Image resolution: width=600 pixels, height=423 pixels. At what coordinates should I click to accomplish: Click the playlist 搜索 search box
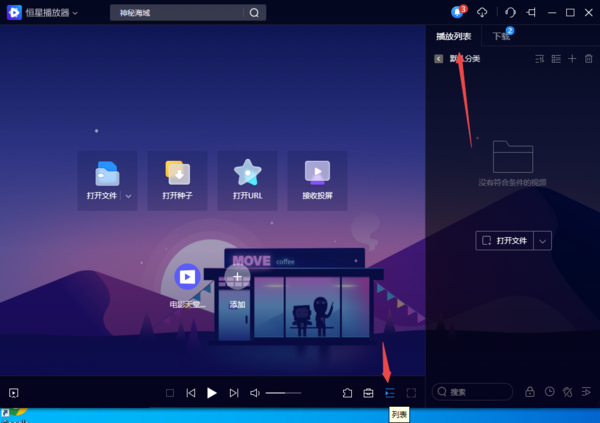tap(473, 392)
